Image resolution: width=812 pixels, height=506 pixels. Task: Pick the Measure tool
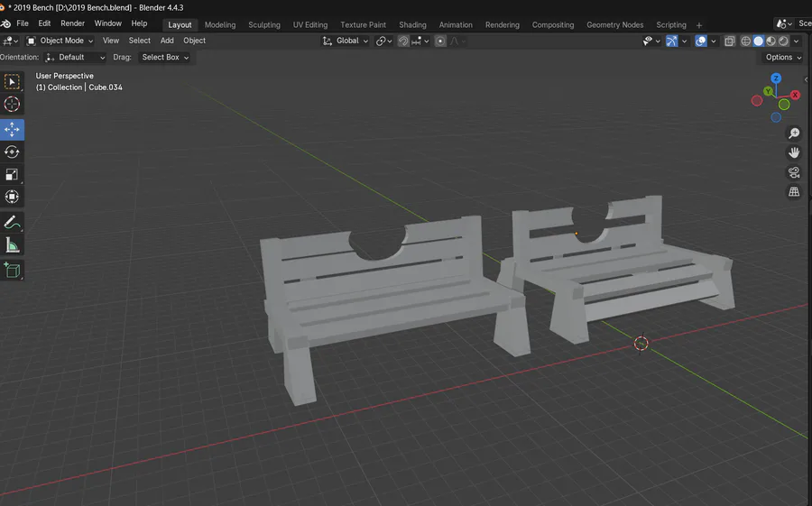(x=12, y=245)
